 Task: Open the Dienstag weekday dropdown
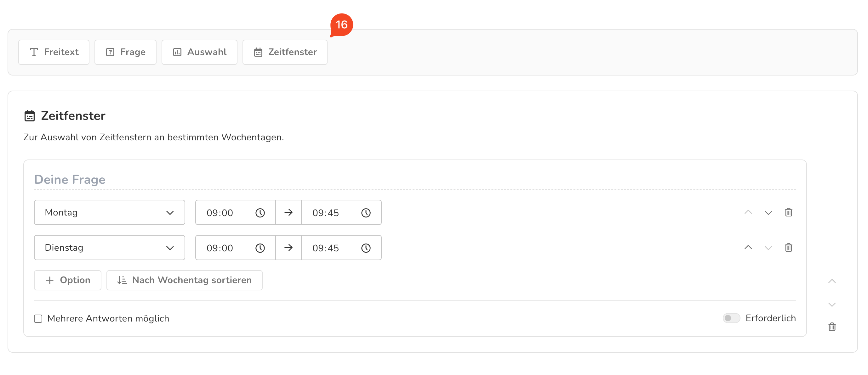(x=109, y=248)
